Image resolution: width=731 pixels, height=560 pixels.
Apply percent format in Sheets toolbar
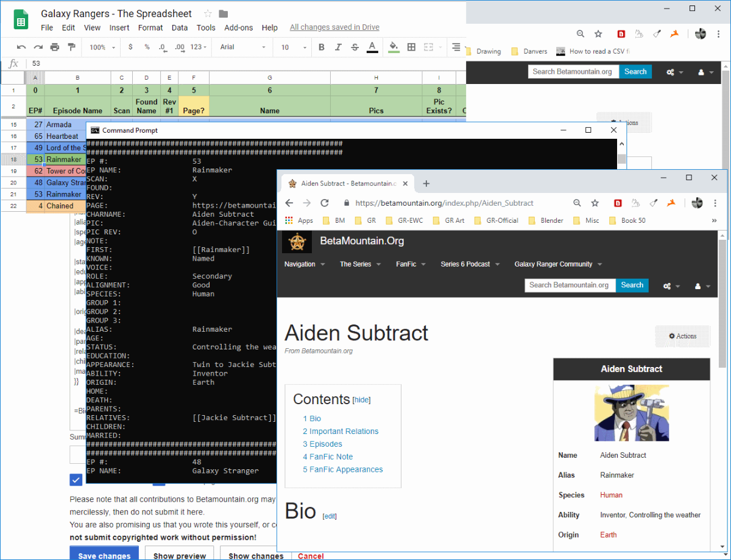click(x=147, y=47)
